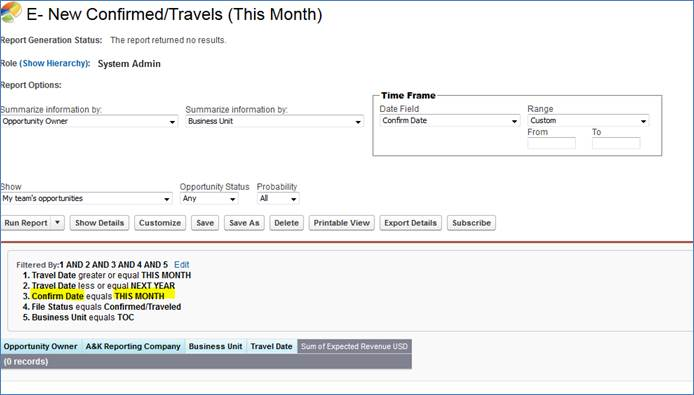Click the Run Report button
The image size is (694, 395).
(26, 223)
